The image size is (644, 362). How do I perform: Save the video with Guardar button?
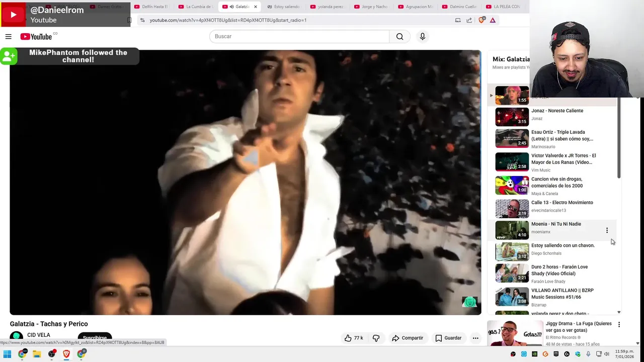point(448,338)
